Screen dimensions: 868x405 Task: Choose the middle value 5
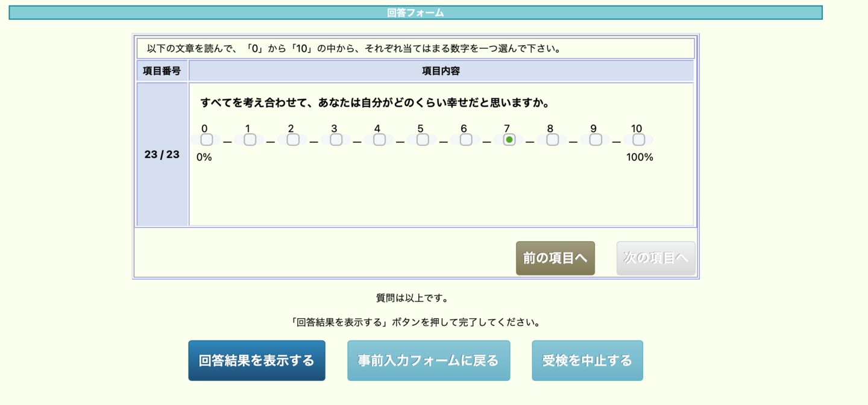[423, 140]
